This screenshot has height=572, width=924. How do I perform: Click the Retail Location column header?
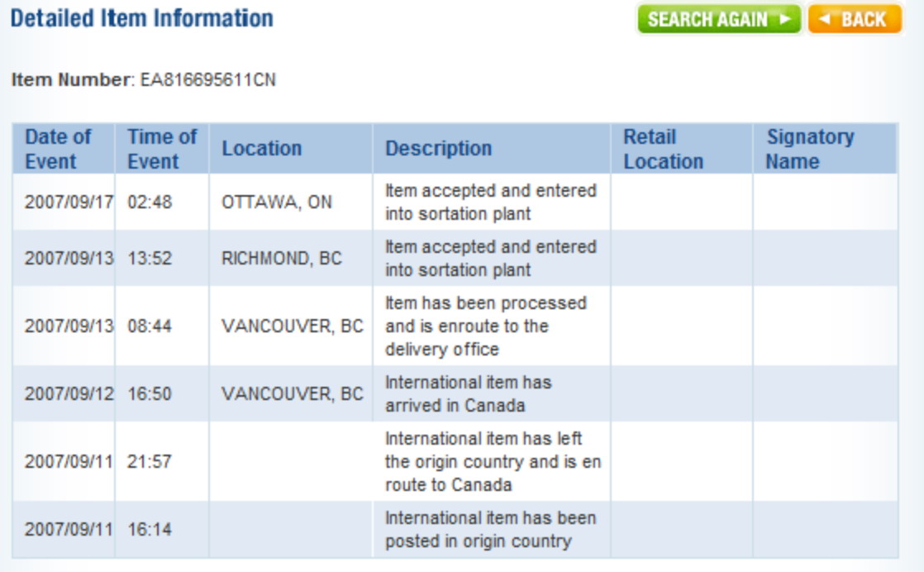(663, 149)
